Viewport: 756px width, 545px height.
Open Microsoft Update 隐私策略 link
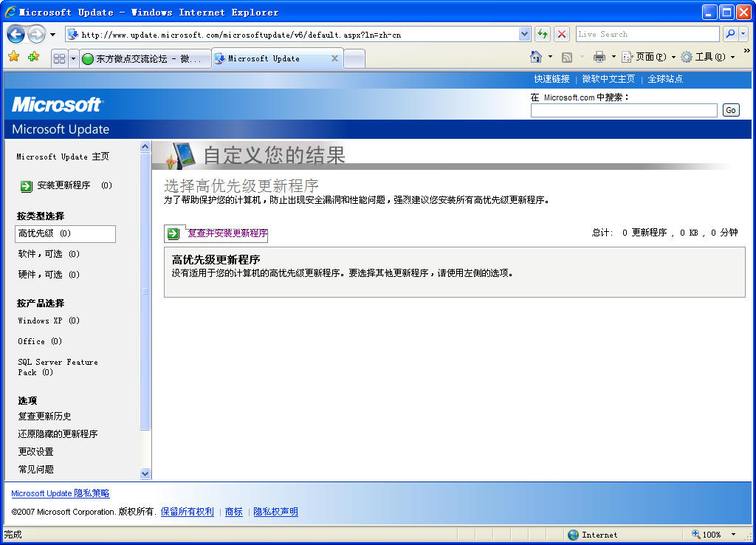pos(61,493)
